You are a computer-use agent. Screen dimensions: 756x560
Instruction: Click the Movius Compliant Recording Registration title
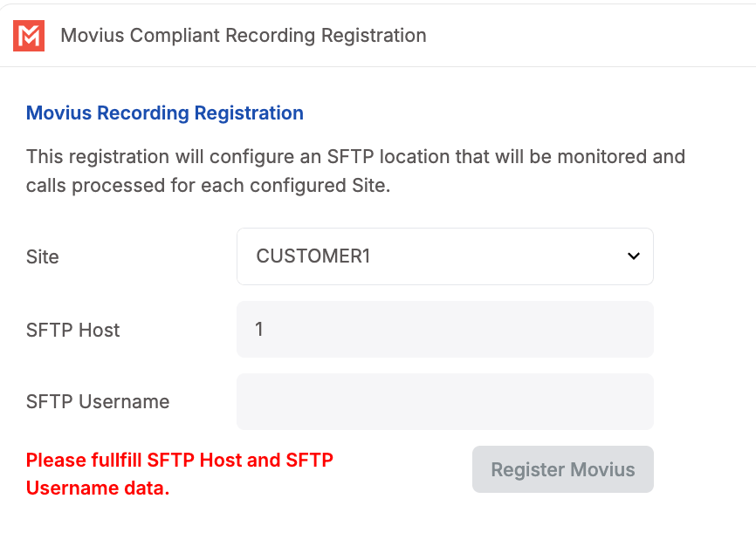point(243,36)
